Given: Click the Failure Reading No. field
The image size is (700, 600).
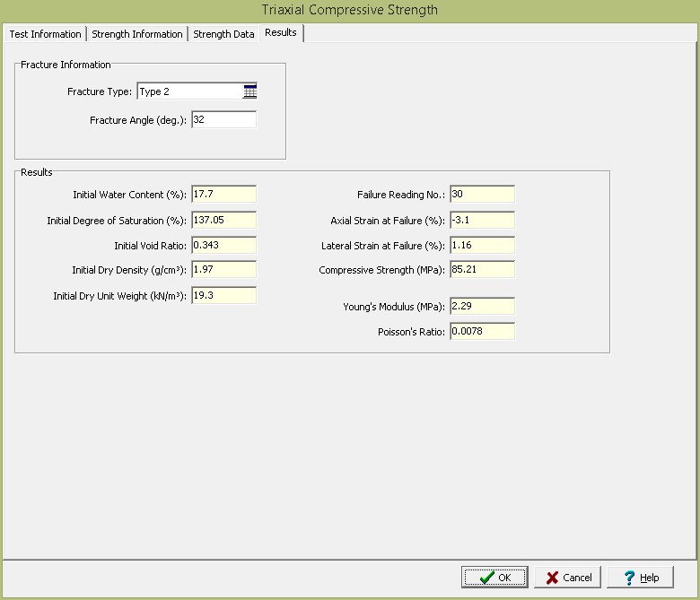Looking at the screenshot, I should click(x=482, y=195).
